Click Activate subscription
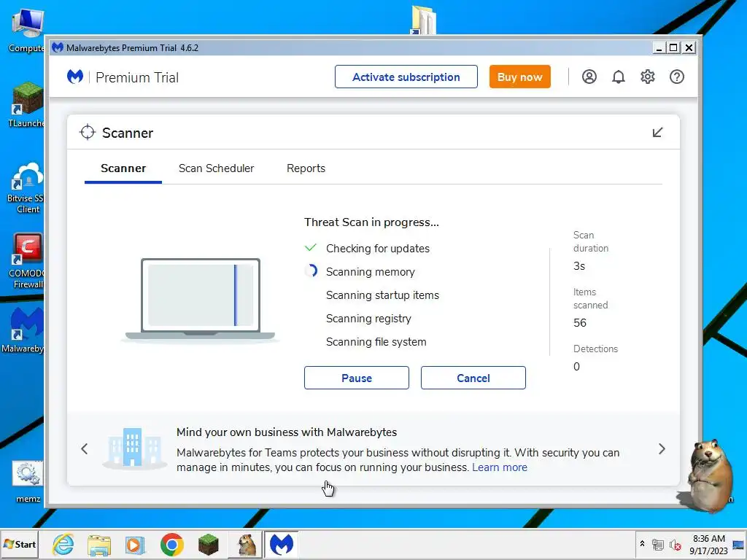Image resolution: width=747 pixels, height=560 pixels. (x=406, y=77)
